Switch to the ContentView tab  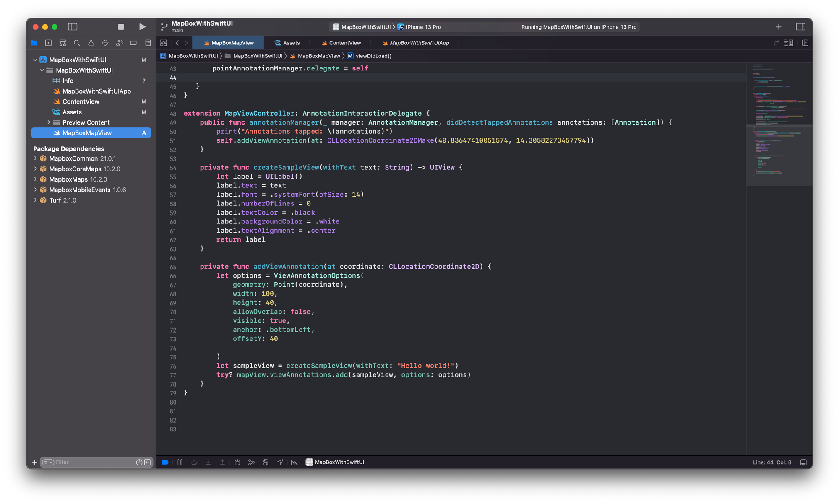pos(344,43)
